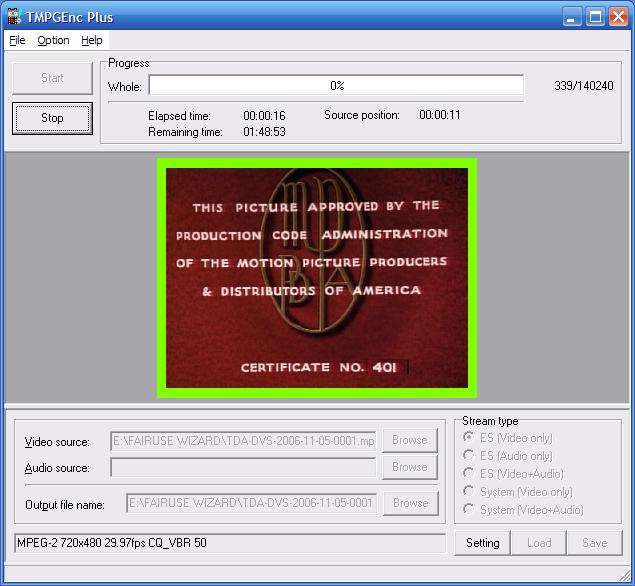Maximize the TMPGEnc Plus window

coord(595,17)
